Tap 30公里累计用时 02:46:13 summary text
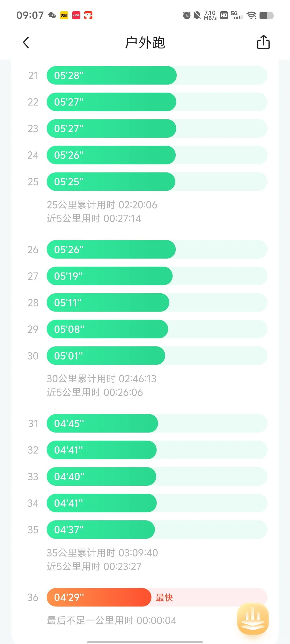The image size is (290, 644). 102,379
